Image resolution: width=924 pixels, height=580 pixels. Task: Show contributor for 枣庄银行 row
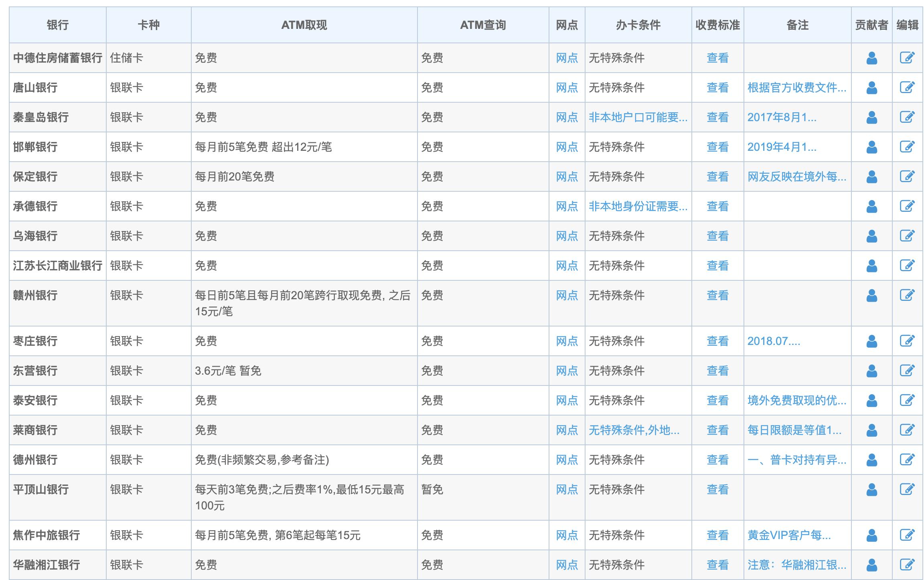point(871,341)
